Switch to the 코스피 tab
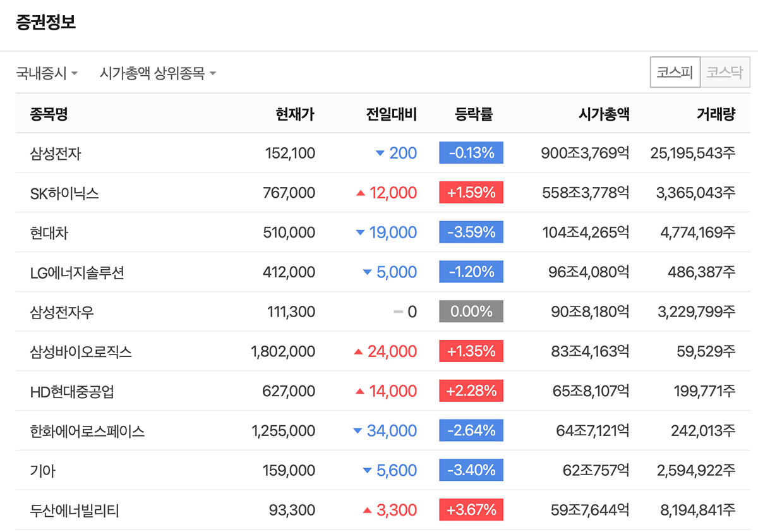 675,72
